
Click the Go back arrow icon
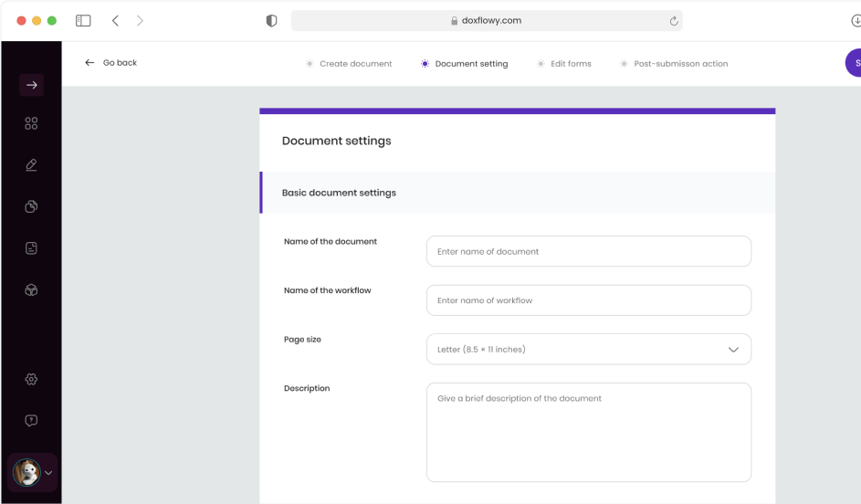(x=89, y=63)
